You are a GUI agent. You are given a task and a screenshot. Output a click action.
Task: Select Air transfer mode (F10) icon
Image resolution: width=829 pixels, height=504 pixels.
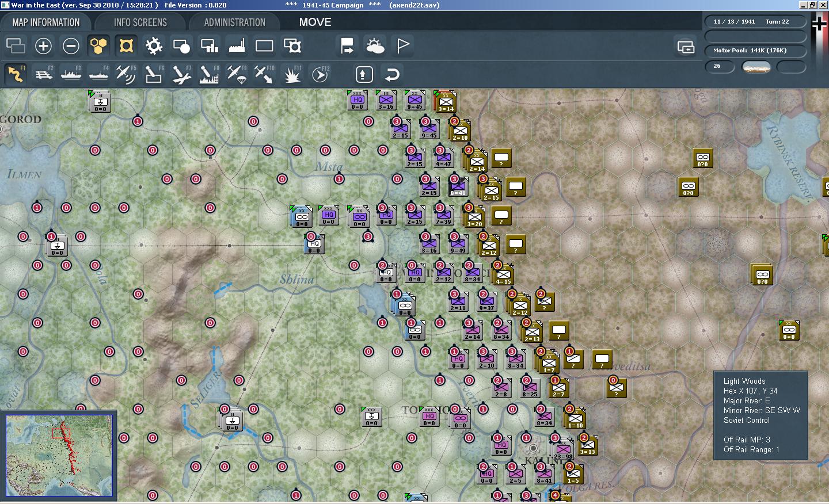click(264, 74)
